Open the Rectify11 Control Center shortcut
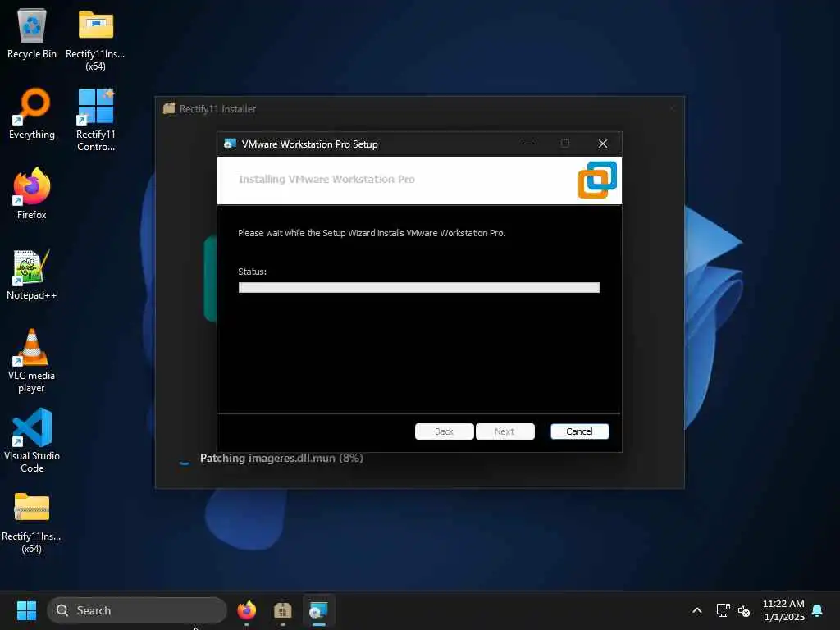 (x=95, y=119)
